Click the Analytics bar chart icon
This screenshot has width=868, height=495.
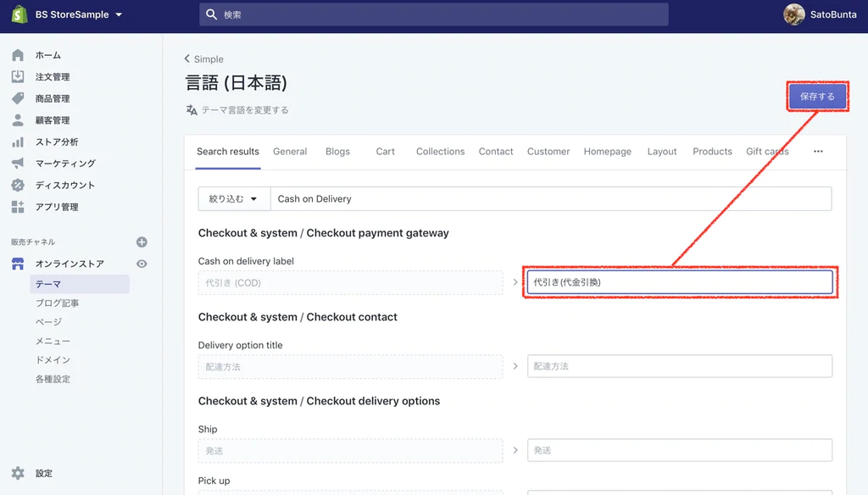click(18, 142)
